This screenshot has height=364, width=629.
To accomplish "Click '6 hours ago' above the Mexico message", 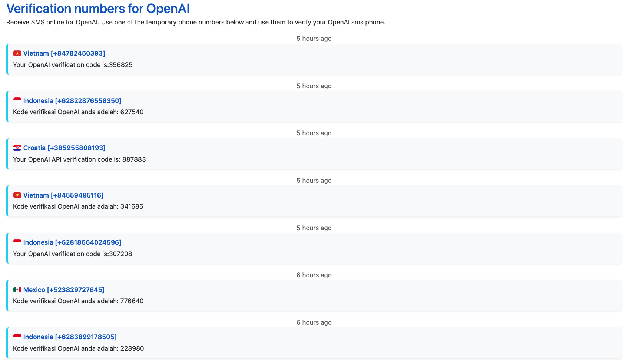I will click(314, 275).
